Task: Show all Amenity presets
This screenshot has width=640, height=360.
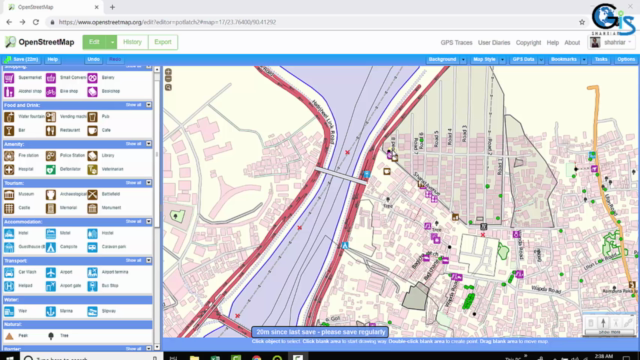Action: 133,144
